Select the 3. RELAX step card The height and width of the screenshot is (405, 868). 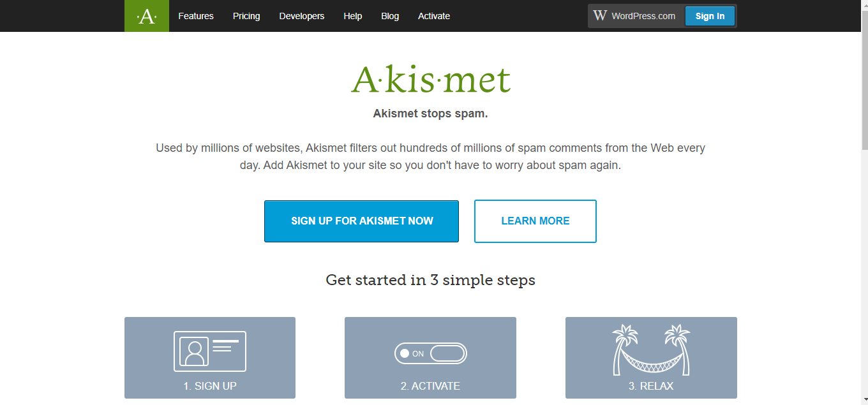click(651, 358)
